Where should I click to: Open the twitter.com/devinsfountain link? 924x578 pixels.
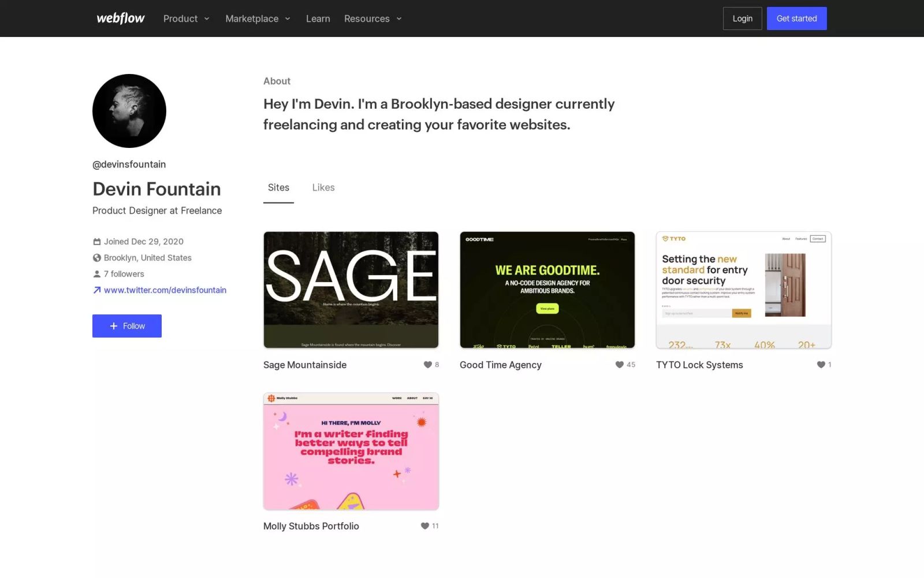[x=165, y=290]
